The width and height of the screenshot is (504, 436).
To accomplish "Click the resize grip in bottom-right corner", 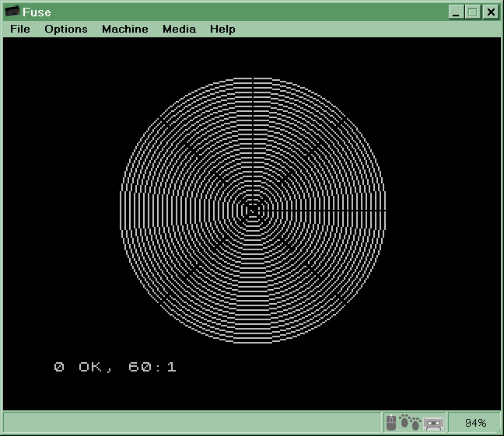I will [x=498, y=430].
